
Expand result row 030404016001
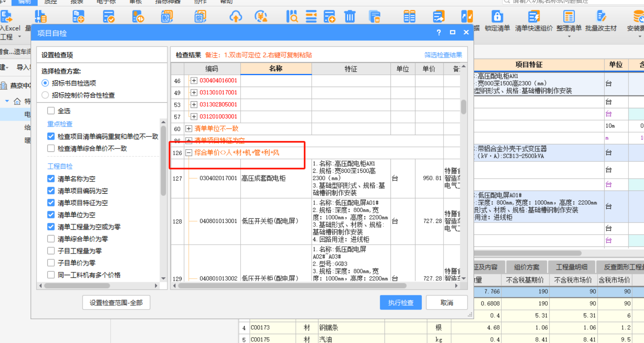click(194, 80)
